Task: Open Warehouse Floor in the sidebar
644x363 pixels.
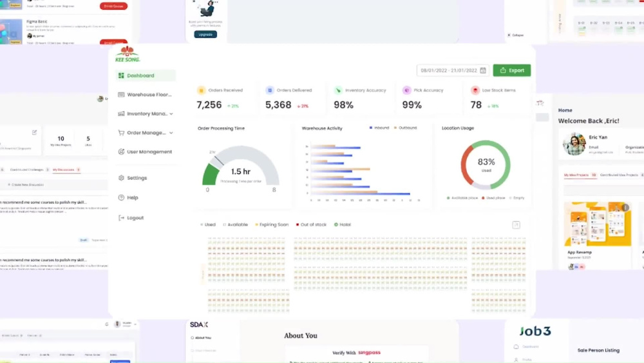Action: click(x=146, y=95)
